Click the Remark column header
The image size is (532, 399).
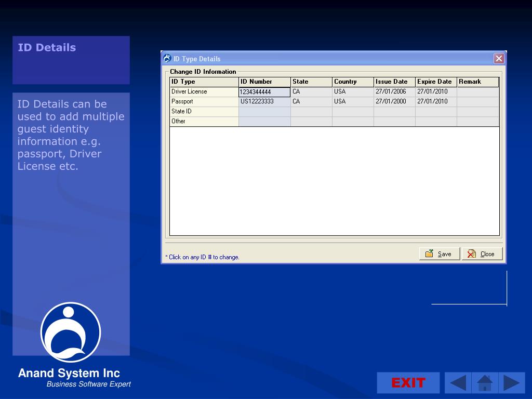pos(478,82)
